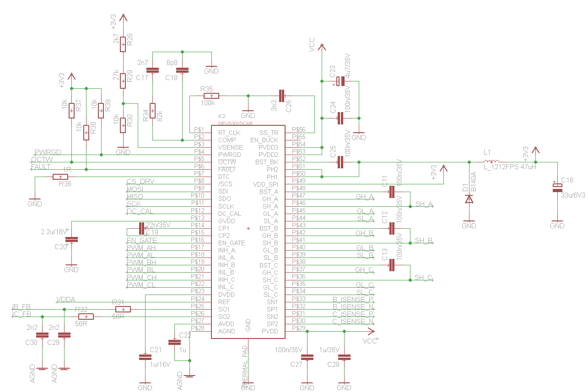Select the P$56 pin label

(299, 129)
